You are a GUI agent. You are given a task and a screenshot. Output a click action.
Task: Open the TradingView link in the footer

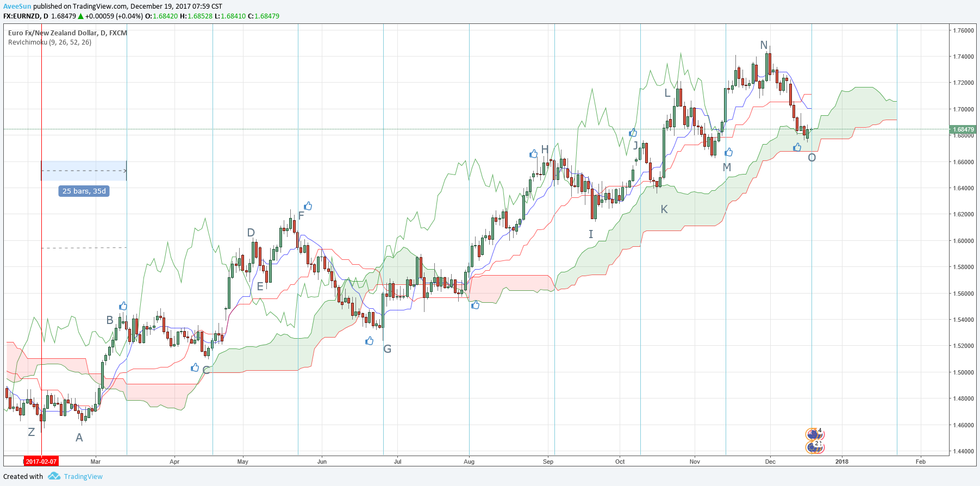click(x=83, y=476)
